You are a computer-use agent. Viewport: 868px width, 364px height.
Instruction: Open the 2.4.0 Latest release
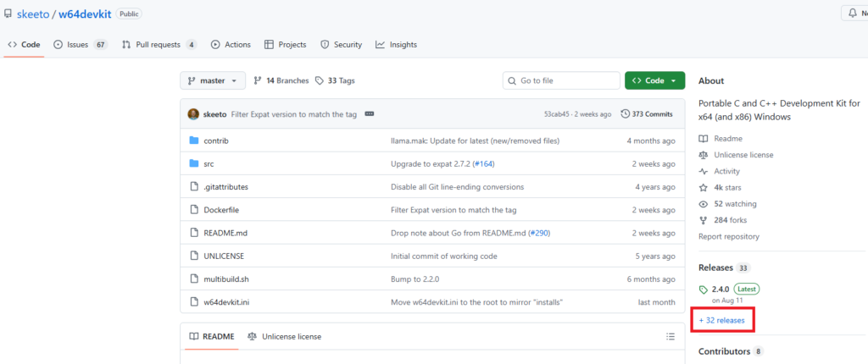721,289
